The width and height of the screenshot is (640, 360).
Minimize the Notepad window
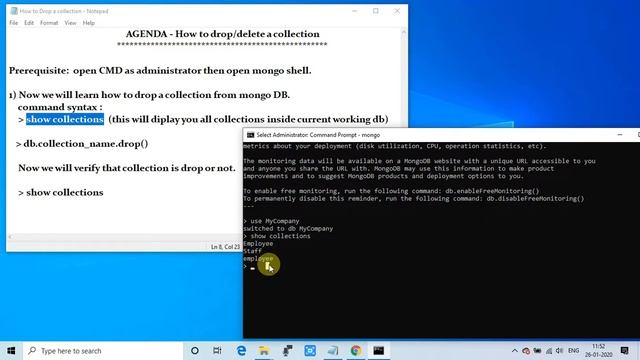[355, 11]
